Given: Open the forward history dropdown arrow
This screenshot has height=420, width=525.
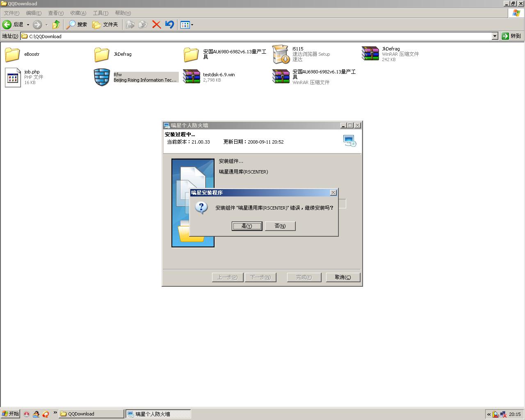Looking at the screenshot, I should point(46,25).
